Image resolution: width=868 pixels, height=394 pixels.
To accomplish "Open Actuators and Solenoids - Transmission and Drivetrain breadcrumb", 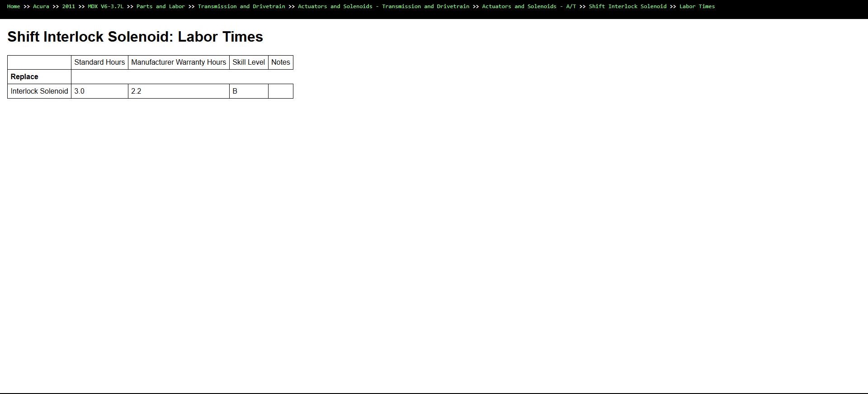I will 383,6.
